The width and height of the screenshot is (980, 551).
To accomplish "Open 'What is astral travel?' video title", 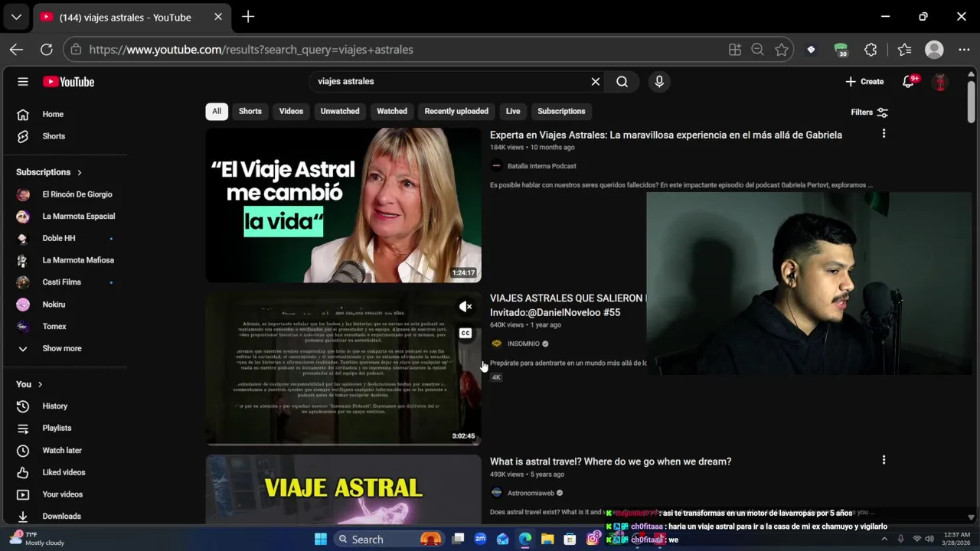I will (610, 461).
